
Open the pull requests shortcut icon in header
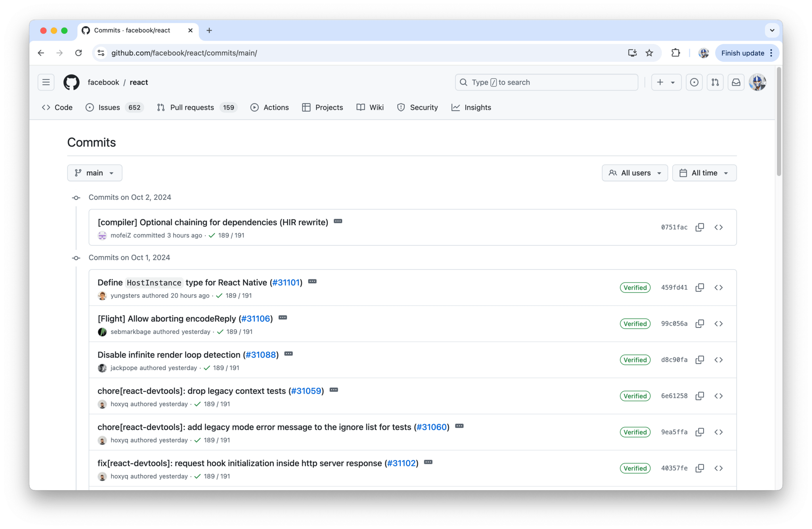pyautogui.click(x=715, y=82)
